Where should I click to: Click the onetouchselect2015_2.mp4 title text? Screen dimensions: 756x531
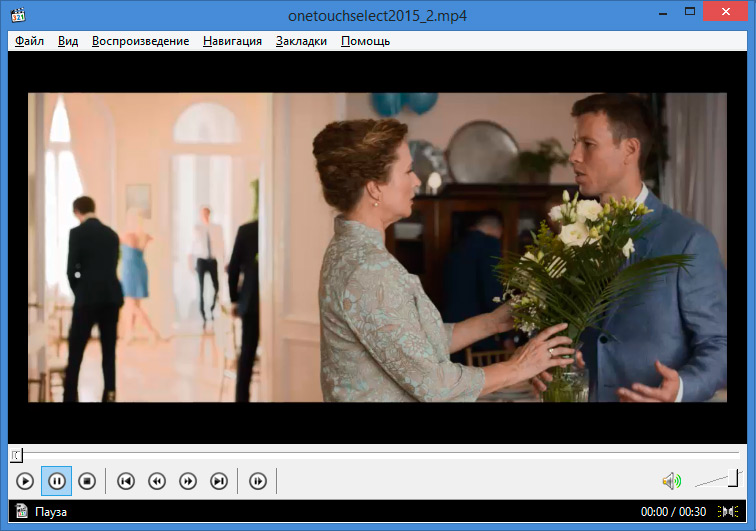click(x=378, y=16)
